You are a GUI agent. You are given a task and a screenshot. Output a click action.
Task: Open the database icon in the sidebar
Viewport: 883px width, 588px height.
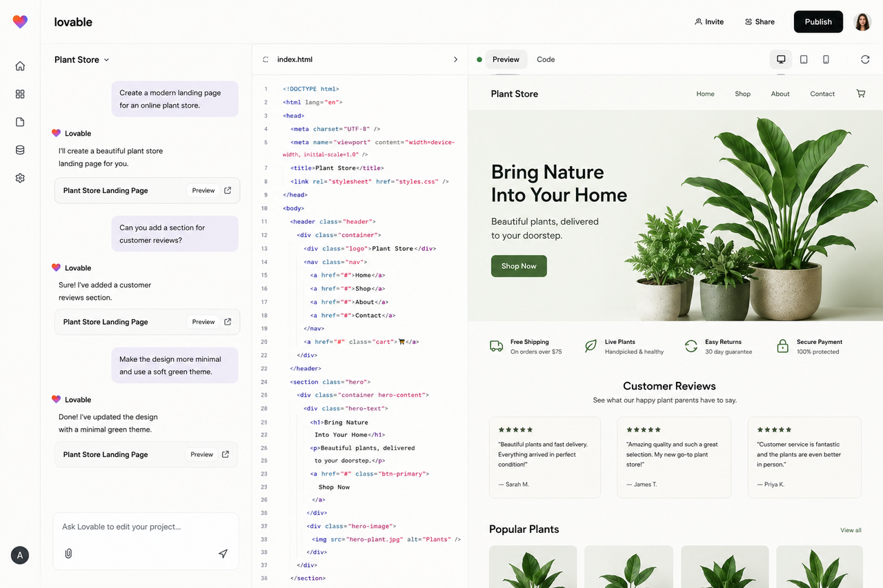pos(20,150)
